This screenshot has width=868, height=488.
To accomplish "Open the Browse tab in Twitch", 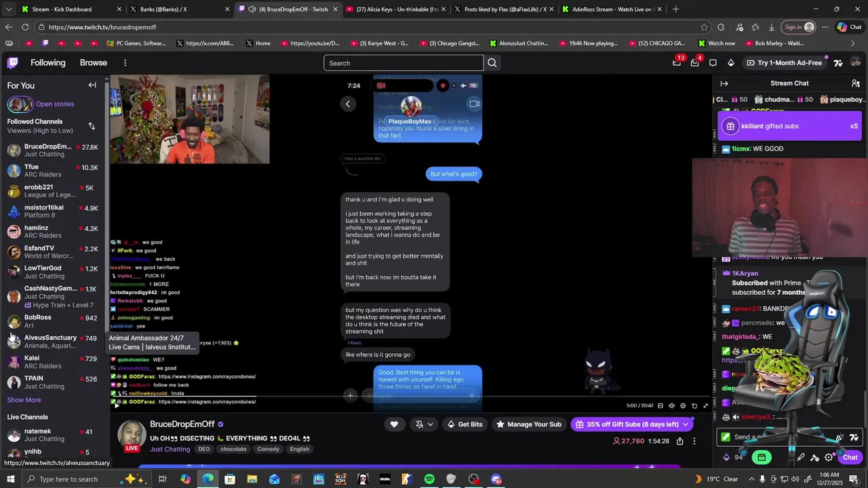I will pyautogui.click(x=94, y=62).
